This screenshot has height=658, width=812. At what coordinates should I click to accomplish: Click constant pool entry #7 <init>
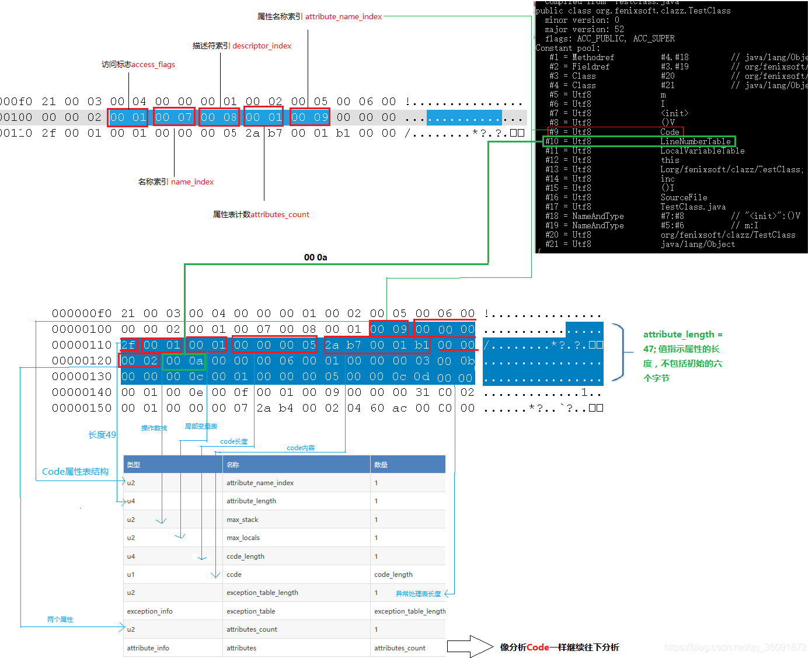tap(619, 114)
